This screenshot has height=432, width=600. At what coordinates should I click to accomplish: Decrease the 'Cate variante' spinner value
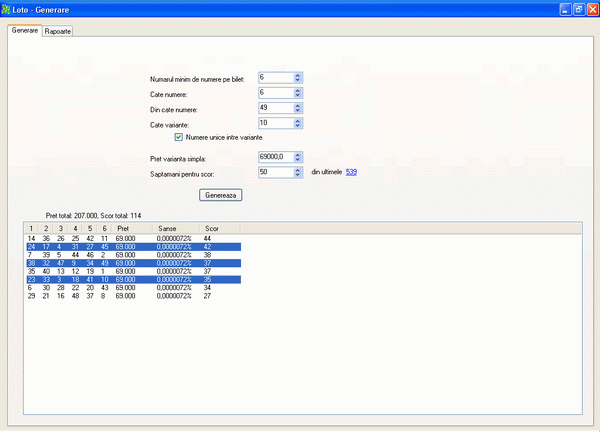point(298,127)
